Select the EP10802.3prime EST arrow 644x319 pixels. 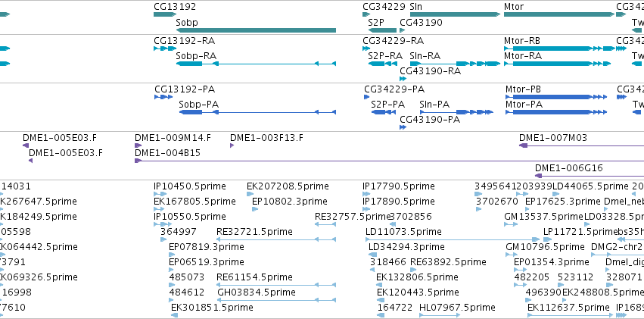point(254,209)
